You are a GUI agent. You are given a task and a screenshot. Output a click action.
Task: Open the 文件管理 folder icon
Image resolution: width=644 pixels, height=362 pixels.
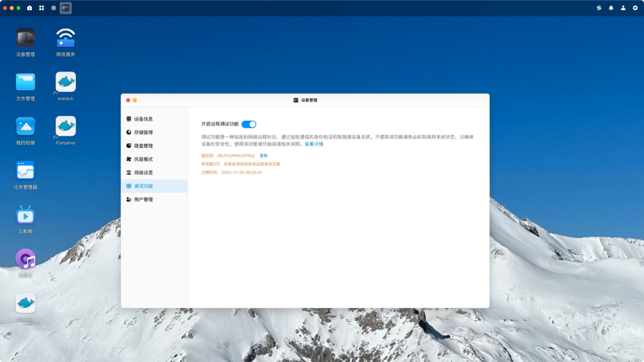coord(25,82)
